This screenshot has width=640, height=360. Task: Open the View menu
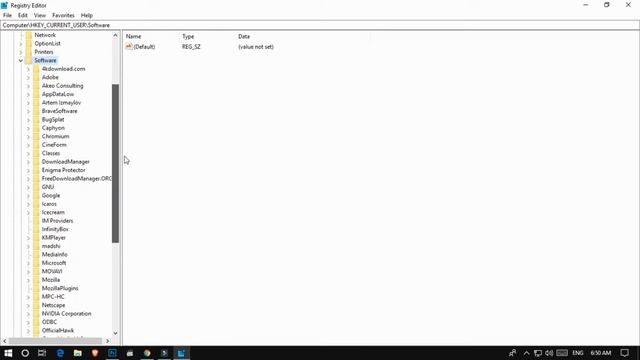tap(40, 15)
